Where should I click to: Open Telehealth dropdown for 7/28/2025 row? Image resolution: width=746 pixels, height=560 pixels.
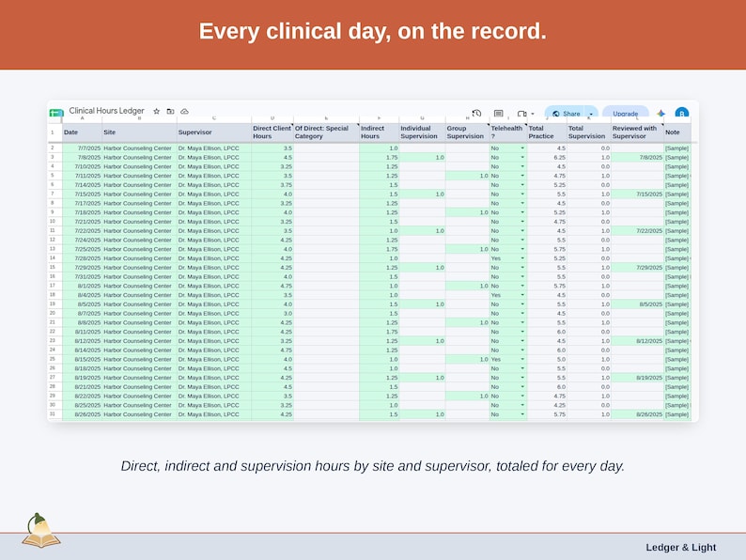522,258
